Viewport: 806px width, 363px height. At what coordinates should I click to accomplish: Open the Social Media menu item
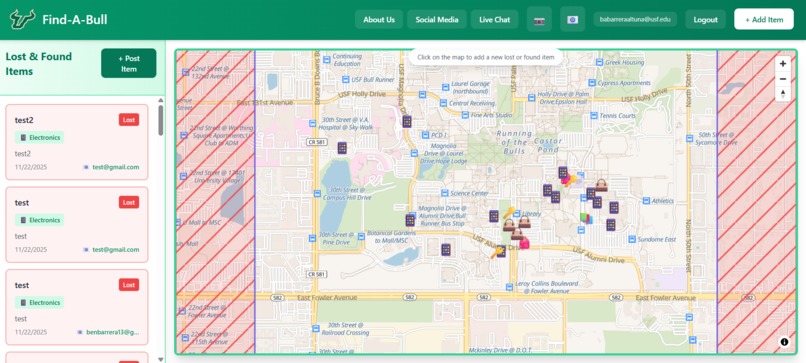[437, 20]
